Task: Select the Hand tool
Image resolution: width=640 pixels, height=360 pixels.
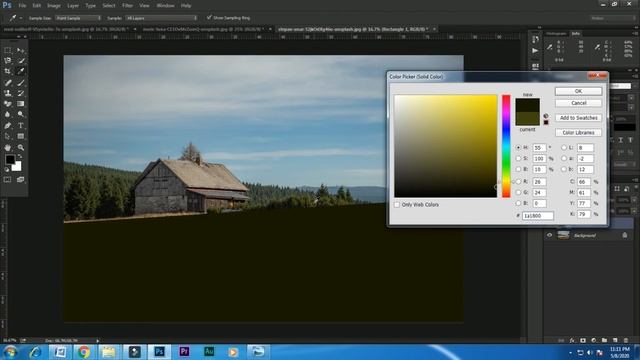Action: (x=8, y=147)
